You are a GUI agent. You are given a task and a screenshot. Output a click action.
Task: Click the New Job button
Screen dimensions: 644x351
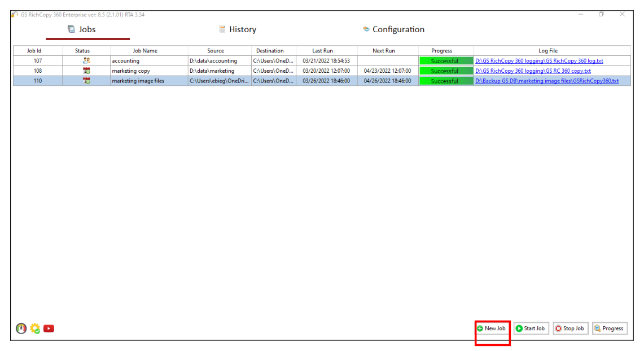(x=491, y=328)
